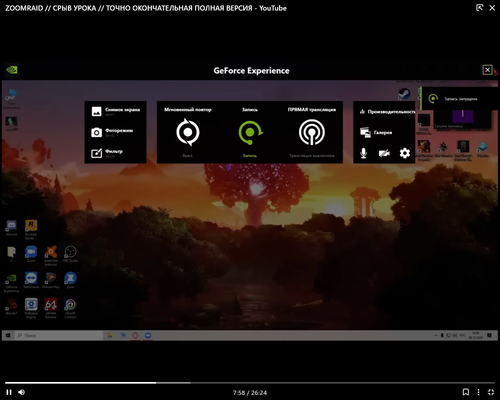Viewport: 500px width, 400px height.
Task: Open the Filter (Фильтр) option
Action: tap(107, 153)
